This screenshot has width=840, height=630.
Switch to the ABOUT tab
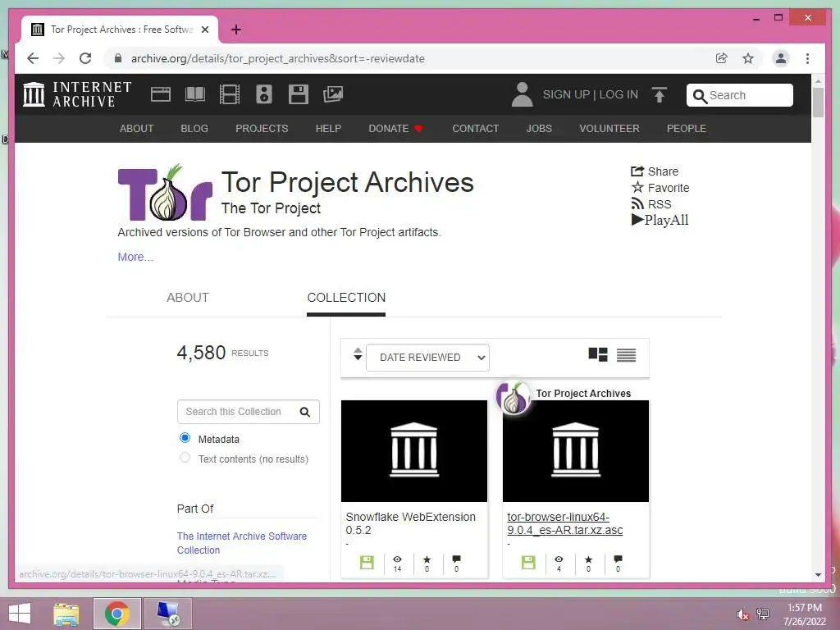[x=188, y=298]
